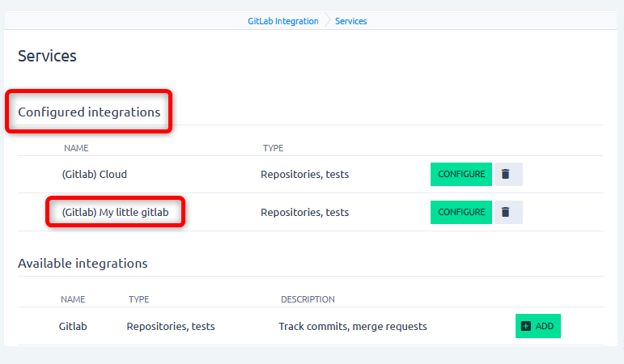Image resolution: width=624 pixels, height=364 pixels.
Task: Add the Gitlab available integration
Action: tap(537, 326)
